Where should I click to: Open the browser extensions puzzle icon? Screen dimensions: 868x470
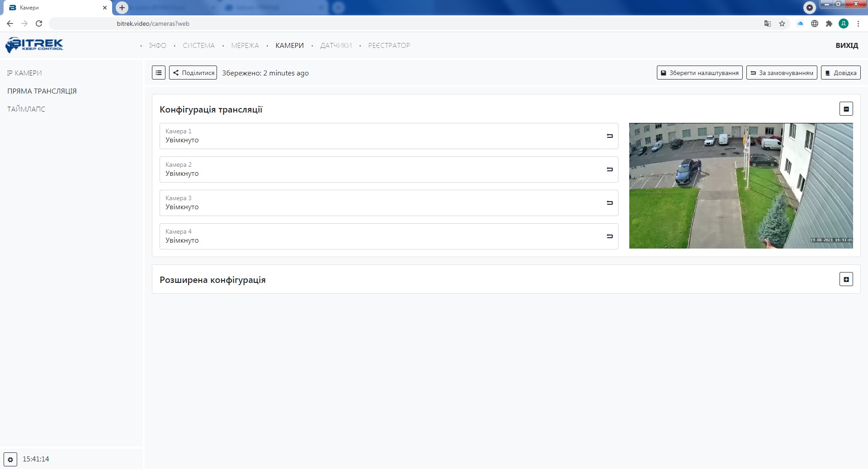829,23
